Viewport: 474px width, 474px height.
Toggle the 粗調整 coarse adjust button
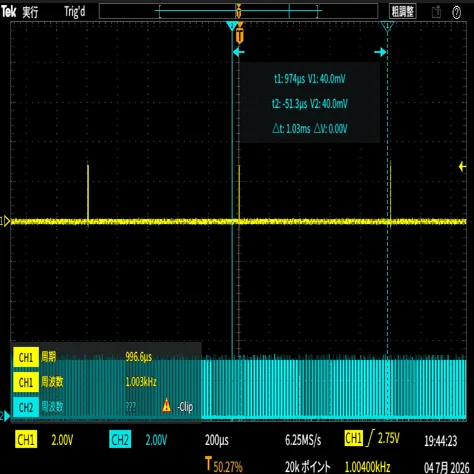(403, 12)
